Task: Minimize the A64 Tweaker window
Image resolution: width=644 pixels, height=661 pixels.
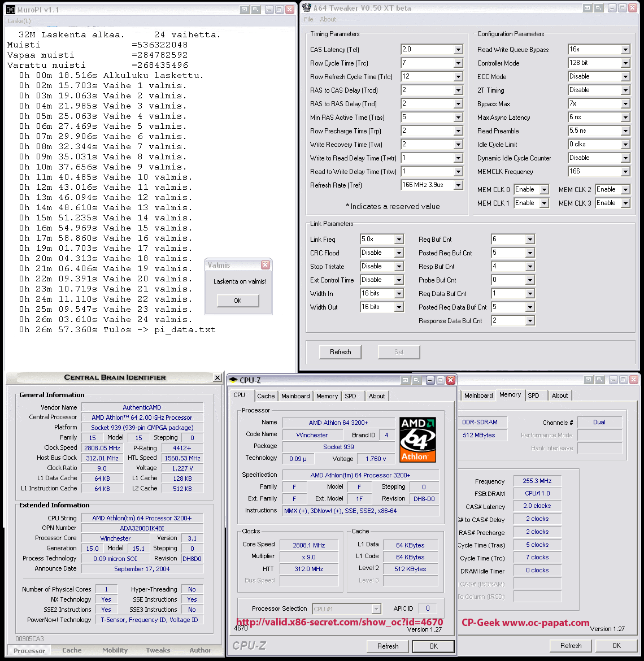Action: (612, 7)
